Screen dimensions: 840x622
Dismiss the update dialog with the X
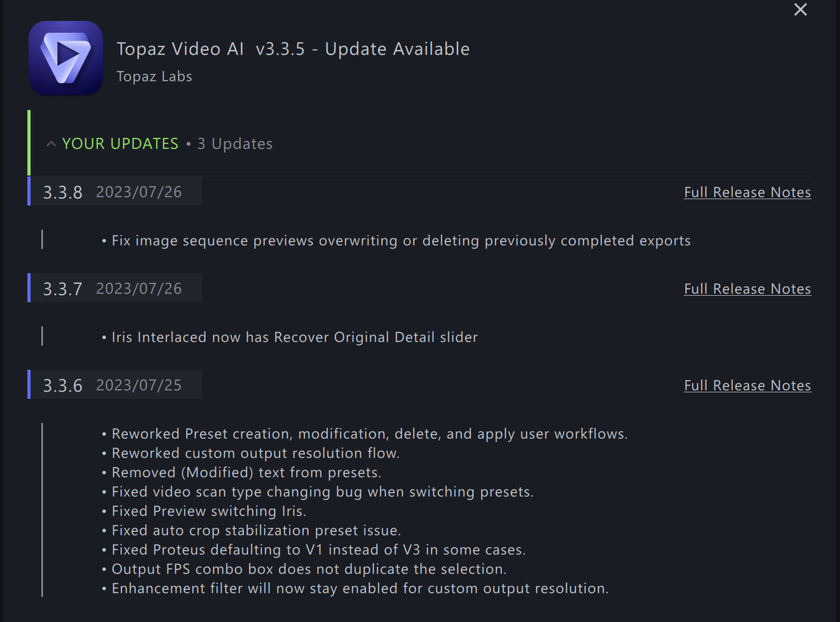point(800,10)
